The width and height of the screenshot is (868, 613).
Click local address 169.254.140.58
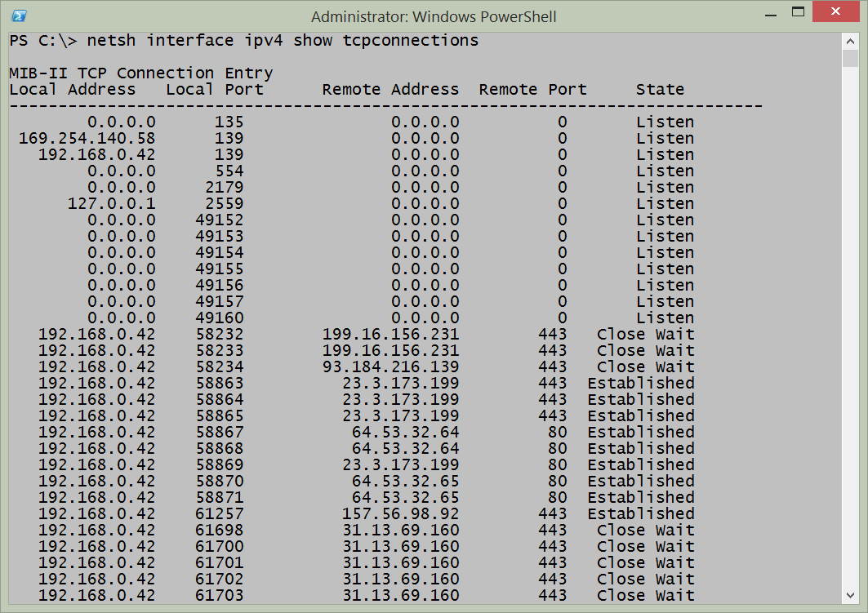coord(87,139)
